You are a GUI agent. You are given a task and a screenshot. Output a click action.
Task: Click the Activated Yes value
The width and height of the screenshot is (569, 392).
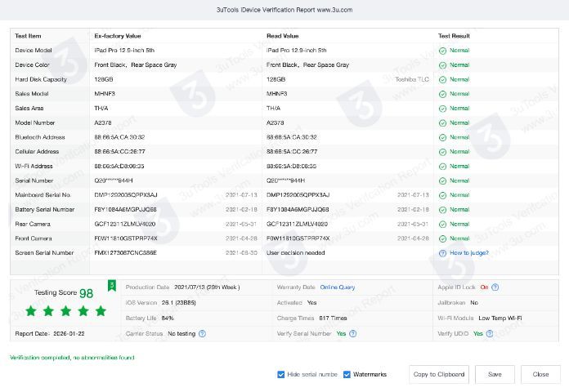point(311,302)
